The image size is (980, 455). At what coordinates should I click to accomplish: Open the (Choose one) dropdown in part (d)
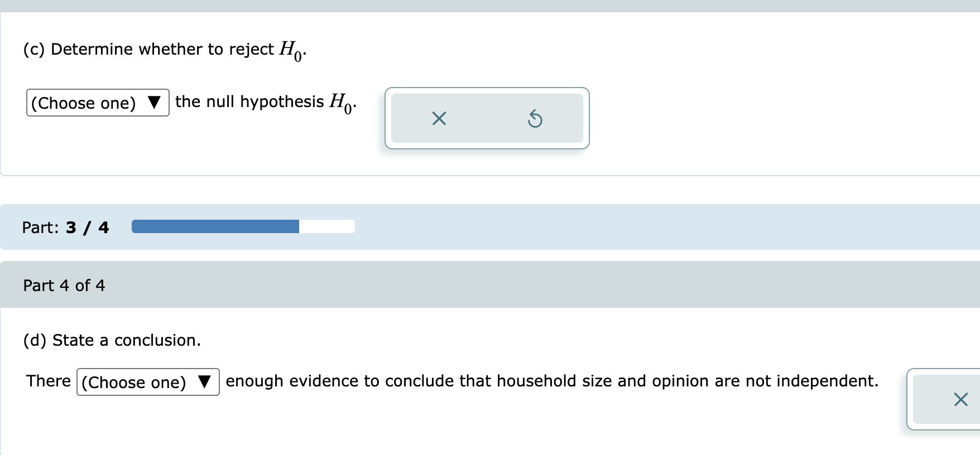(147, 383)
